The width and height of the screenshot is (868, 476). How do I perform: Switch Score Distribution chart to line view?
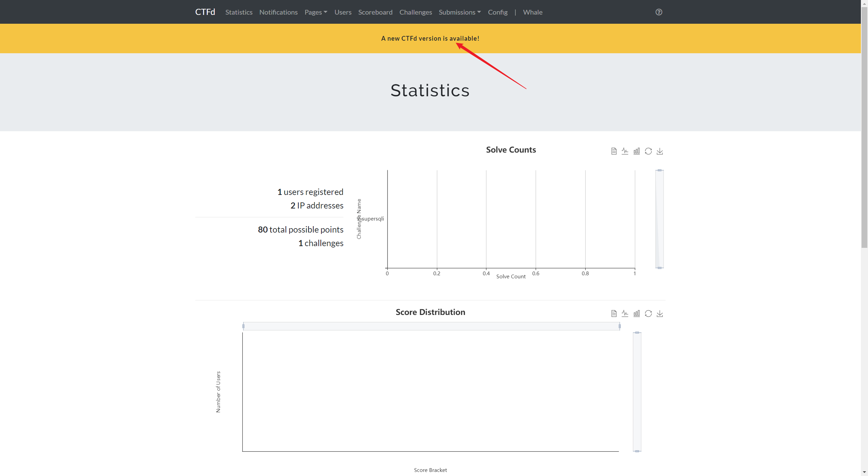click(x=625, y=314)
